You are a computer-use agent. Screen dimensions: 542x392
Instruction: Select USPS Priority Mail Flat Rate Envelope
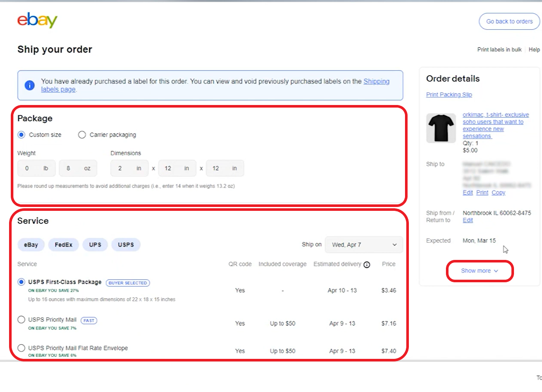click(x=22, y=348)
